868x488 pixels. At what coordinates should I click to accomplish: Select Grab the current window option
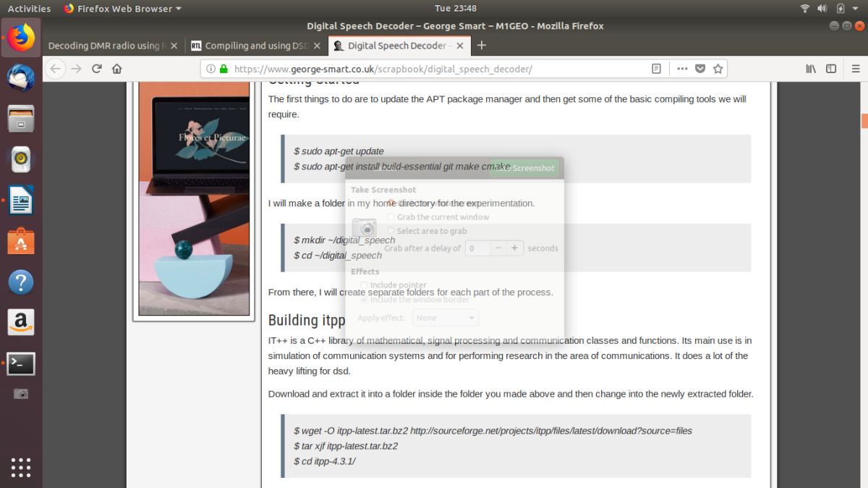point(439,216)
